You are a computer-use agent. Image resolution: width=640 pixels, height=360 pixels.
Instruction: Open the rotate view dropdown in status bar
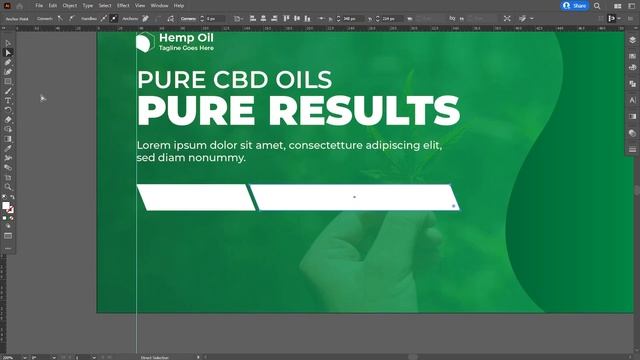(54, 358)
